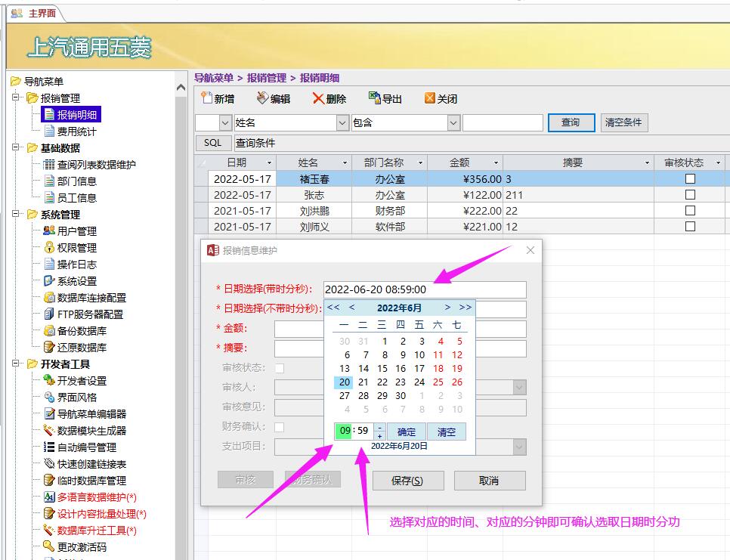Toggle 审核状态 checkbox for 张志 row
730x560 pixels.
pyautogui.click(x=691, y=194)
